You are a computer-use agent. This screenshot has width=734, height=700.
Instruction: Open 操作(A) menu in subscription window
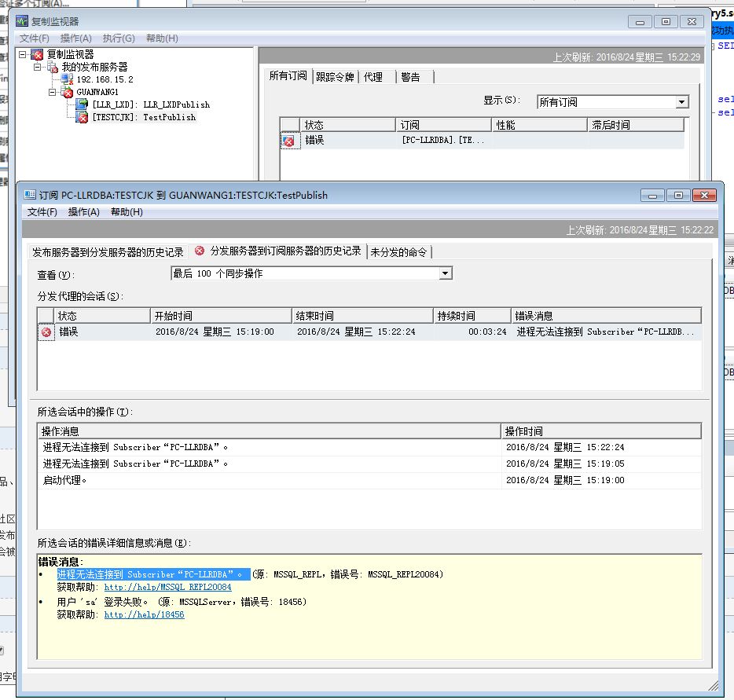pos(84,212)
